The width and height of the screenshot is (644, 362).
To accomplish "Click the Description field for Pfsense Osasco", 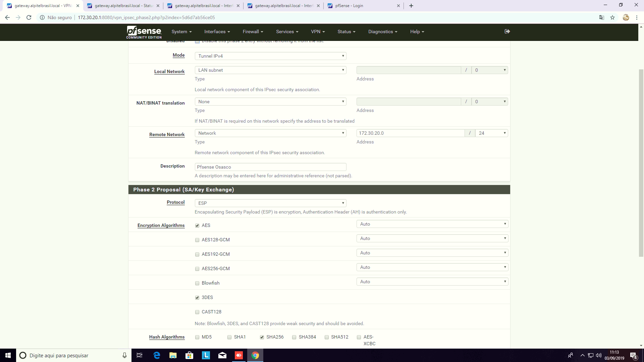I will [x=271, y=167].
